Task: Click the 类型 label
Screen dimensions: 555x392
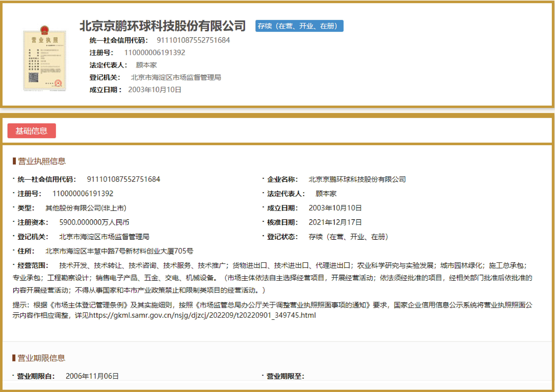Action: 26,208
